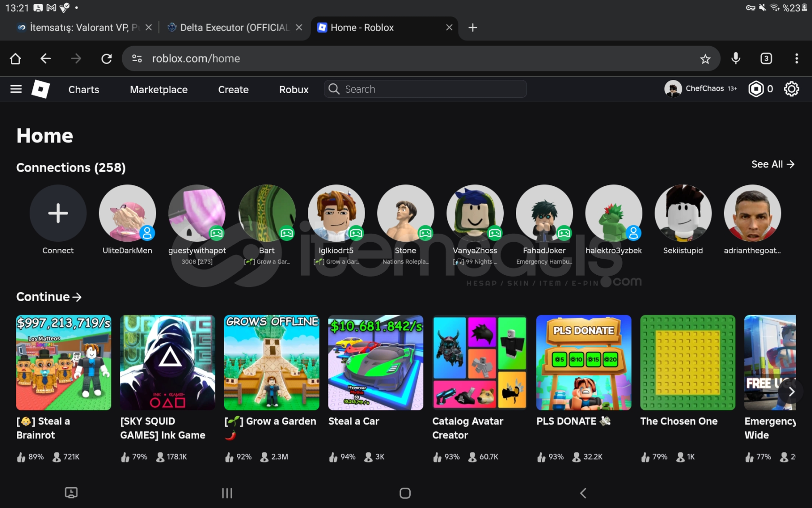Open the Ink Game thumbnail

click(168, 362)
